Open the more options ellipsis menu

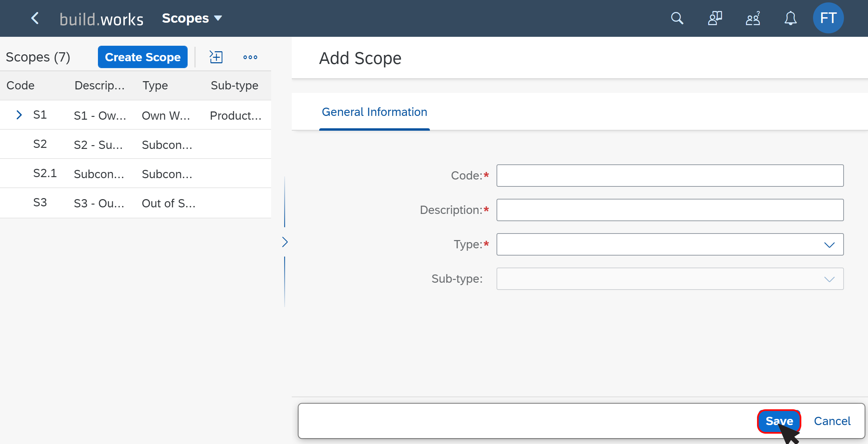coord(250,57)
